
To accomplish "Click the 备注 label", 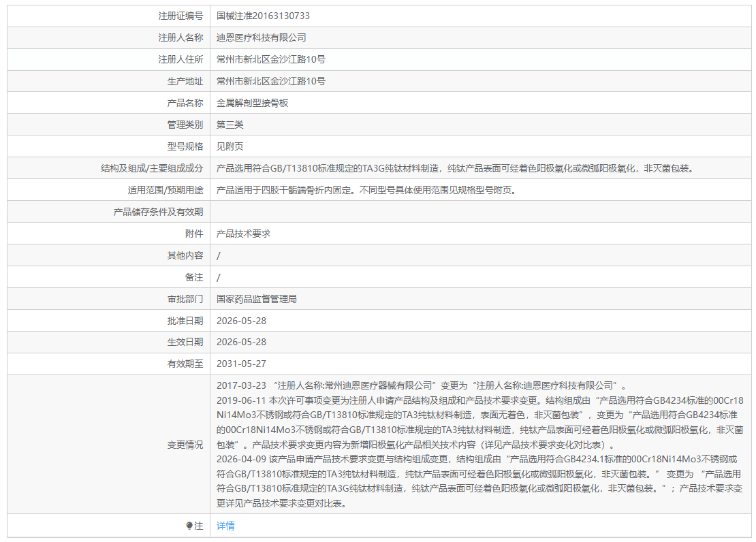I will tap(194, 277).
